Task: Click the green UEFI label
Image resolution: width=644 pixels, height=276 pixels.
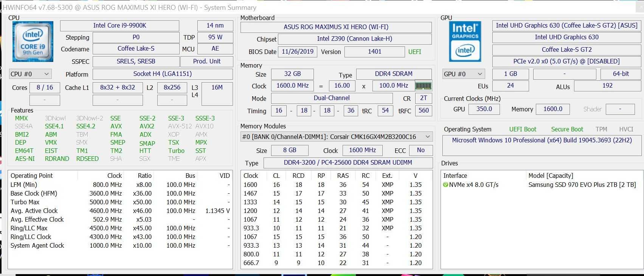Action: tap(414, 52)
